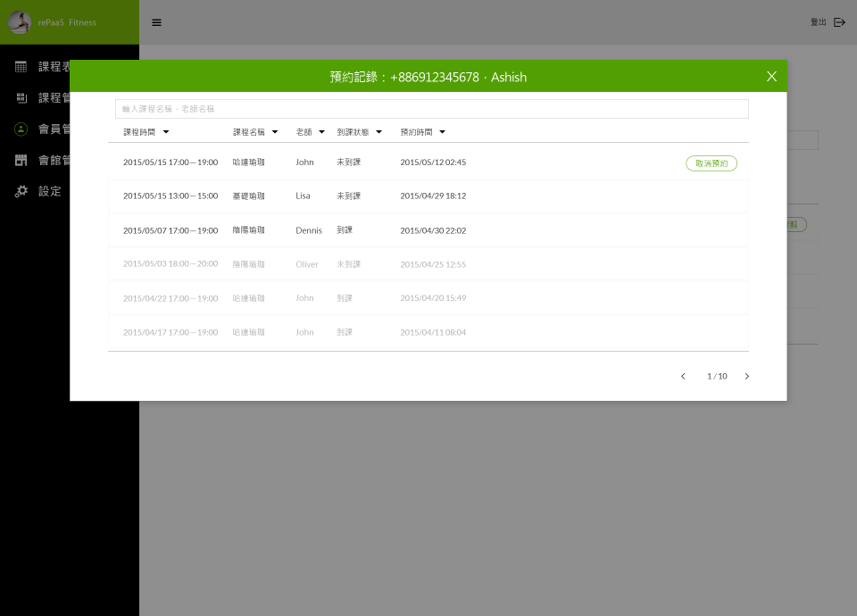Image resolution: width=857 pixels, height=616 pixels.
Task: Sort by 課程時間 column dropdown
Action: [x=166, y=132]
